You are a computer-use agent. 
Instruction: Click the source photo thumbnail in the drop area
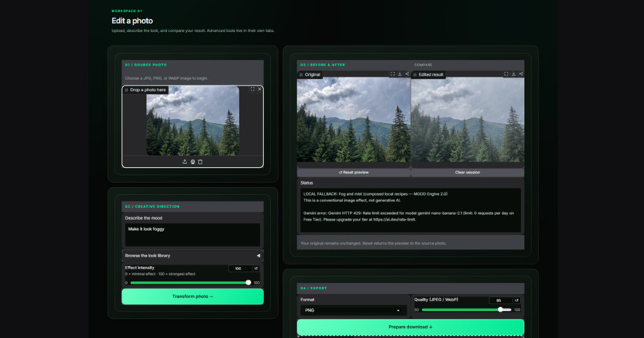coord(193,121)
